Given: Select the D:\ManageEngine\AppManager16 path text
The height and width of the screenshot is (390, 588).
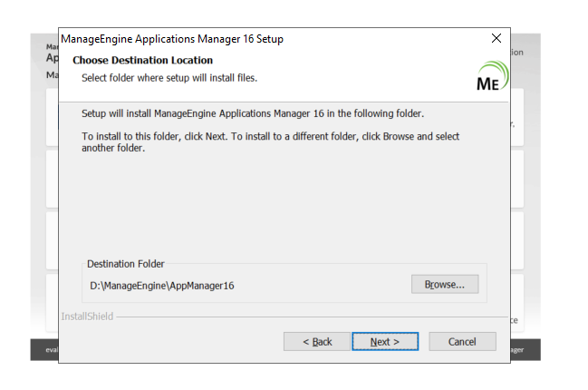Looking at the screenshot, I should pos(161,286).
